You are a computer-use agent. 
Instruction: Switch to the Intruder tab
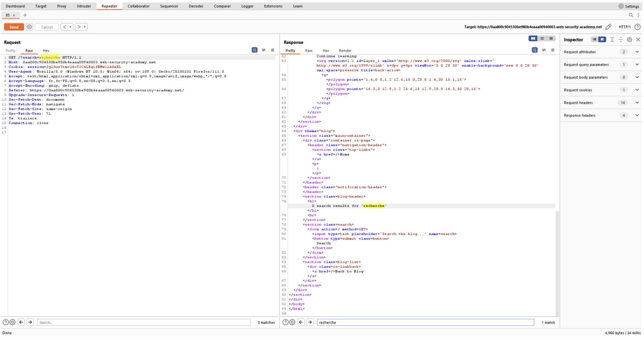pyautogui.click(x=84, y=6)
